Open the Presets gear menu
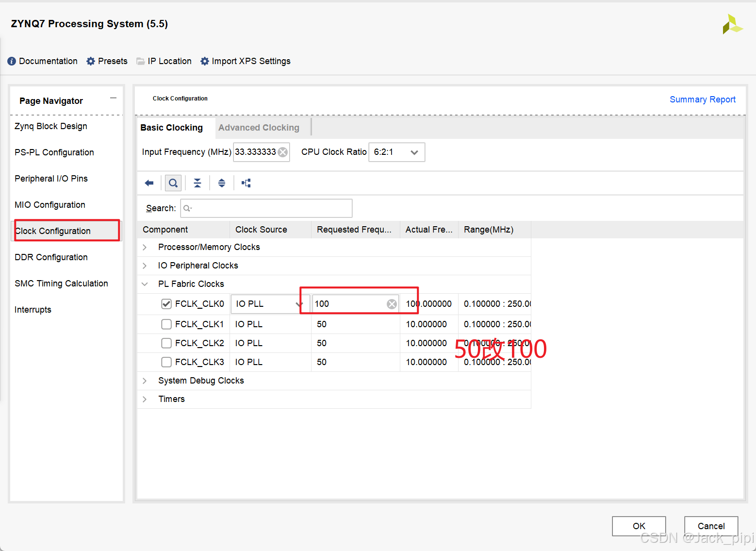This screenshot has height=551, width=756. [91, 61]
